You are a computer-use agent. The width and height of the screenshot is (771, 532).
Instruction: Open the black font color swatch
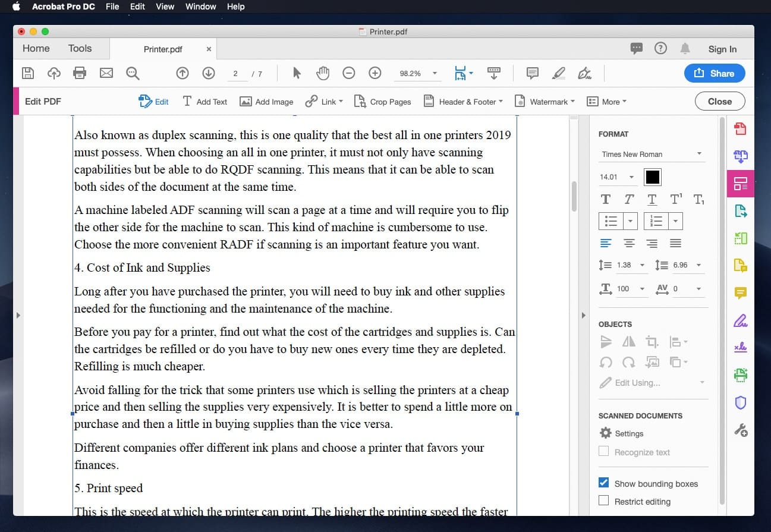point(652,177)
